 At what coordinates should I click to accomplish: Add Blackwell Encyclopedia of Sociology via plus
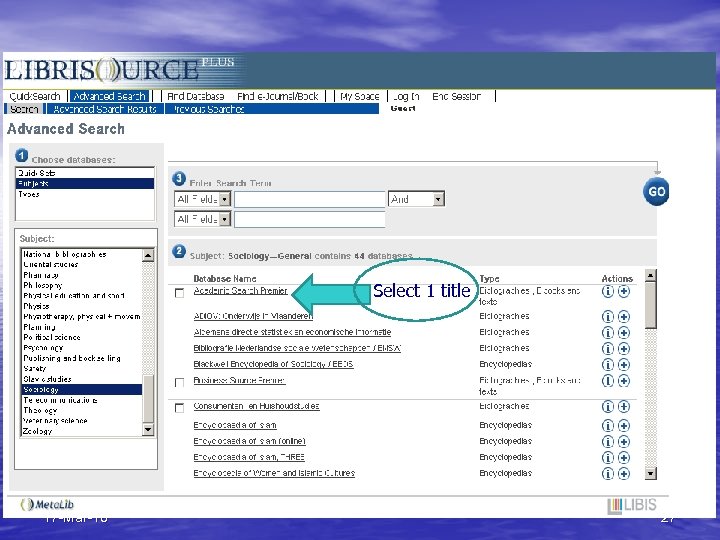pos(624,365)
